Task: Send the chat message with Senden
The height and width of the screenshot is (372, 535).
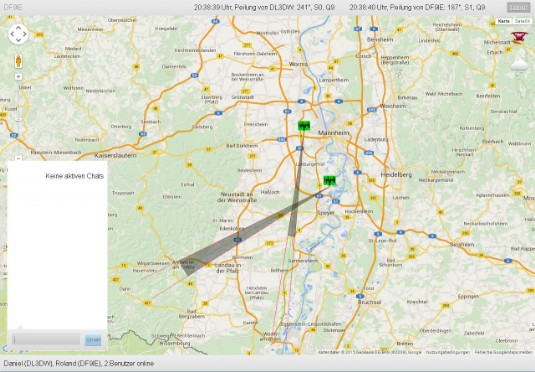Action: point(93,340)
